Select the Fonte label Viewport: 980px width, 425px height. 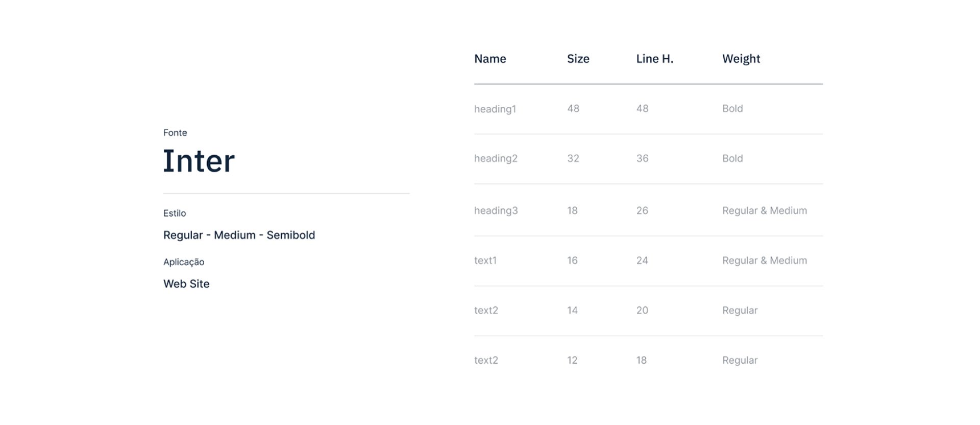coord(175,133)
